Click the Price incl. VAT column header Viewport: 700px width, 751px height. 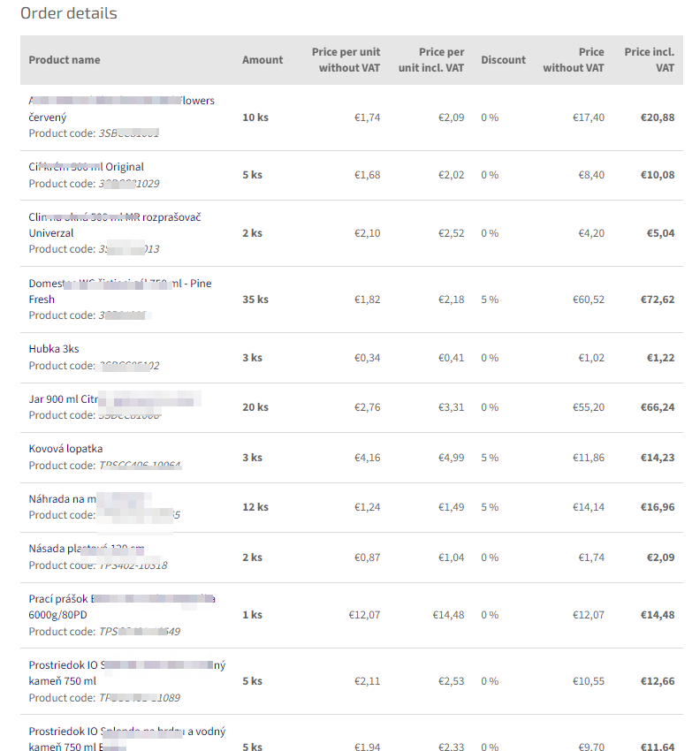[x=650, y=60]
